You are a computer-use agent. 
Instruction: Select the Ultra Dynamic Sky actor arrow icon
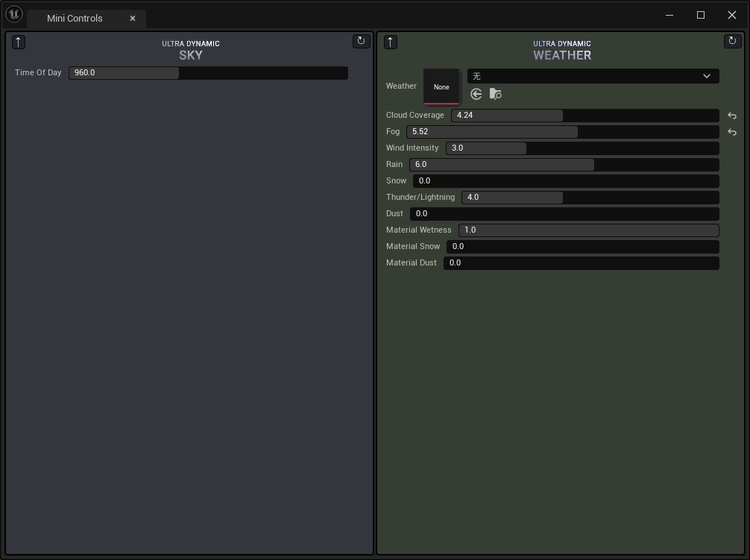pos(18,42)
